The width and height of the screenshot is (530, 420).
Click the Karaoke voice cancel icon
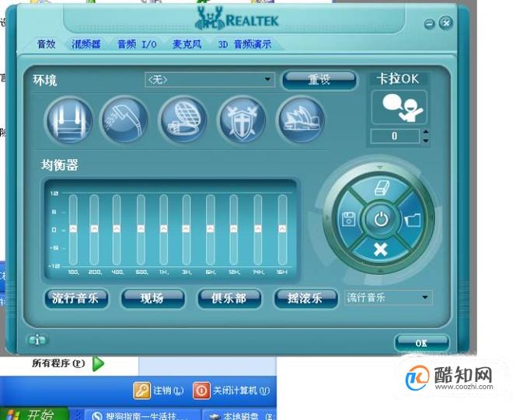399,108
